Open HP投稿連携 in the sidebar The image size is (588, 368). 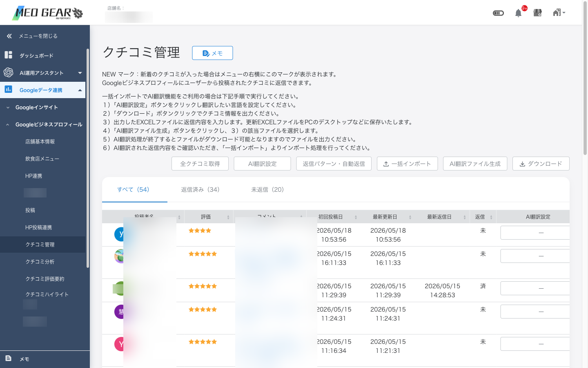39,227
